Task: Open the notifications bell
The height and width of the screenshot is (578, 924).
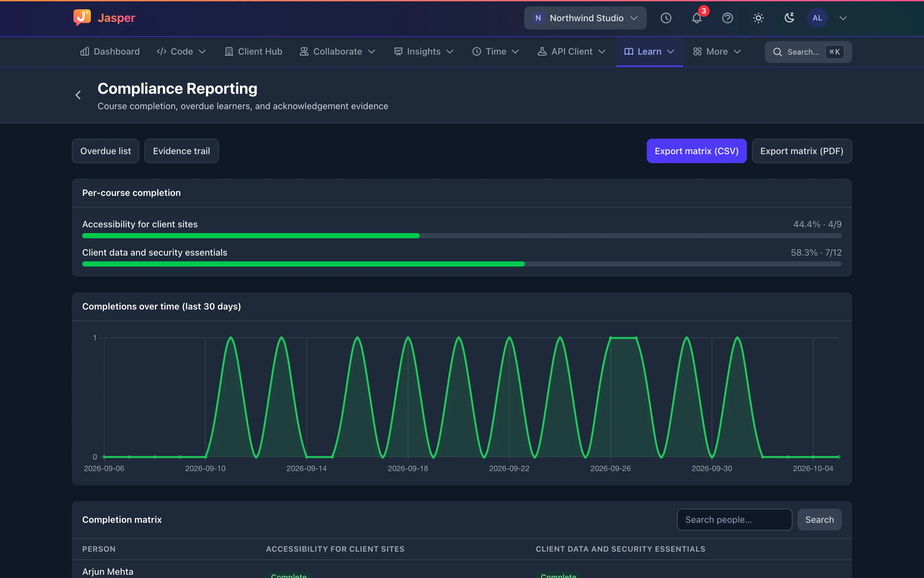Action: tap(697, 18)
